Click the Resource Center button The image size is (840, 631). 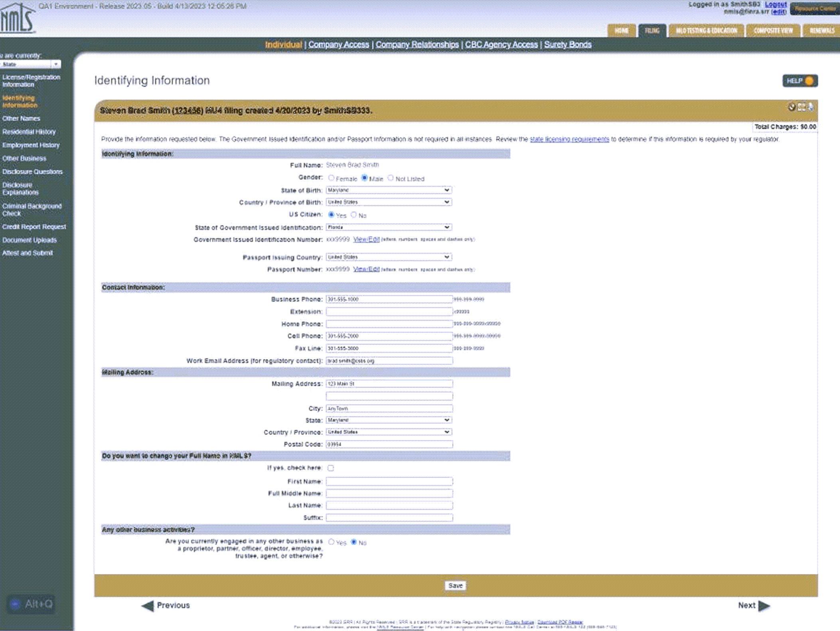(x=815, y=9)
